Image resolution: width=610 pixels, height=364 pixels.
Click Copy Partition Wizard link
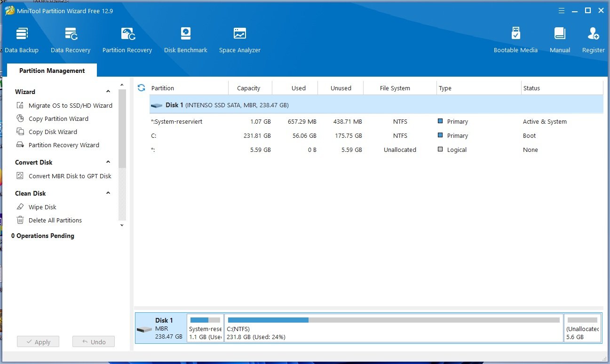58,119
